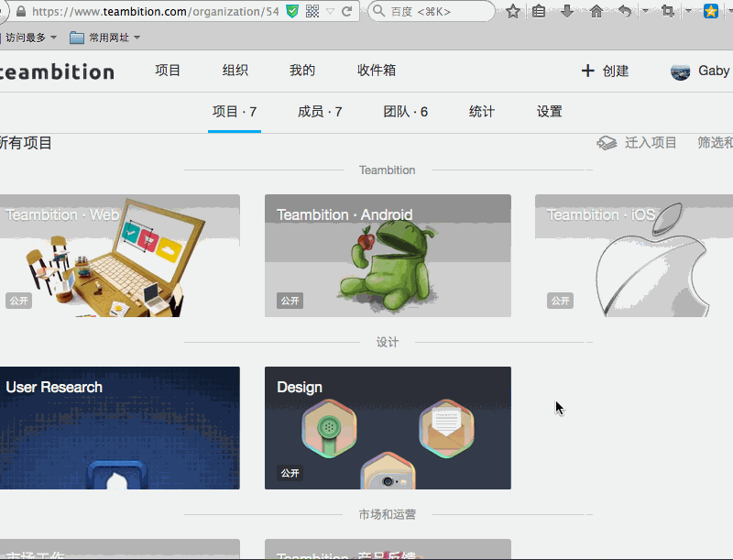Open the browser downloads arrow icon

click(x=567, y=12)
